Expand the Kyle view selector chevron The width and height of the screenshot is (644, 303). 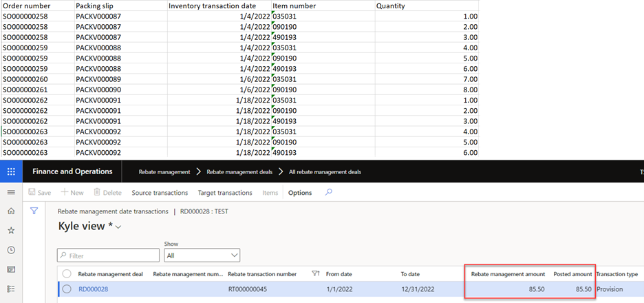(x=118, y=227)
